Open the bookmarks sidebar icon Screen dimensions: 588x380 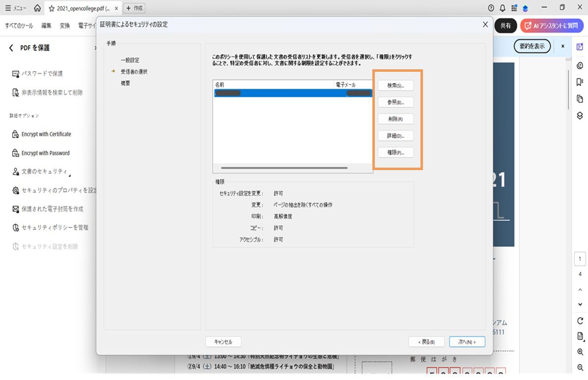[x=580, y=82]
